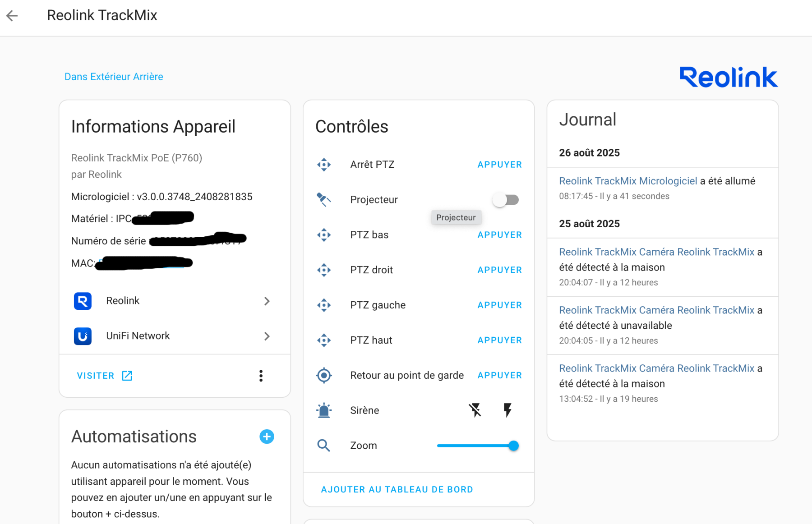Screen dimensions: 812x524
Task: Click the Automatisations heading
Action: (134, 437)
